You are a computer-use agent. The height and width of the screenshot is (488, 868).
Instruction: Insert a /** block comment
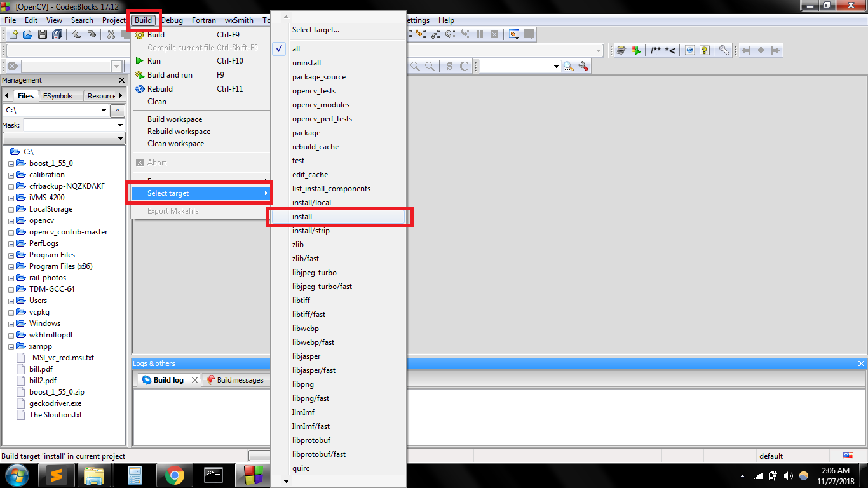656,50
